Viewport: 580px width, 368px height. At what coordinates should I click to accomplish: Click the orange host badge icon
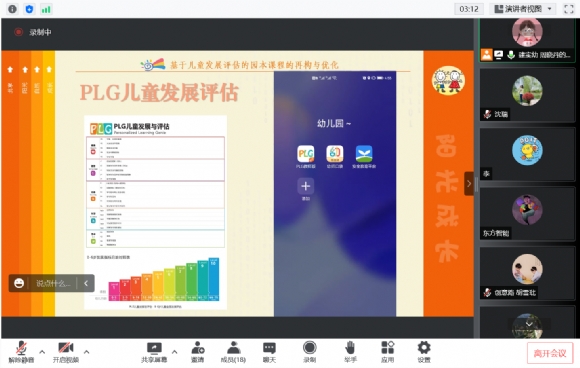[486, 55]
